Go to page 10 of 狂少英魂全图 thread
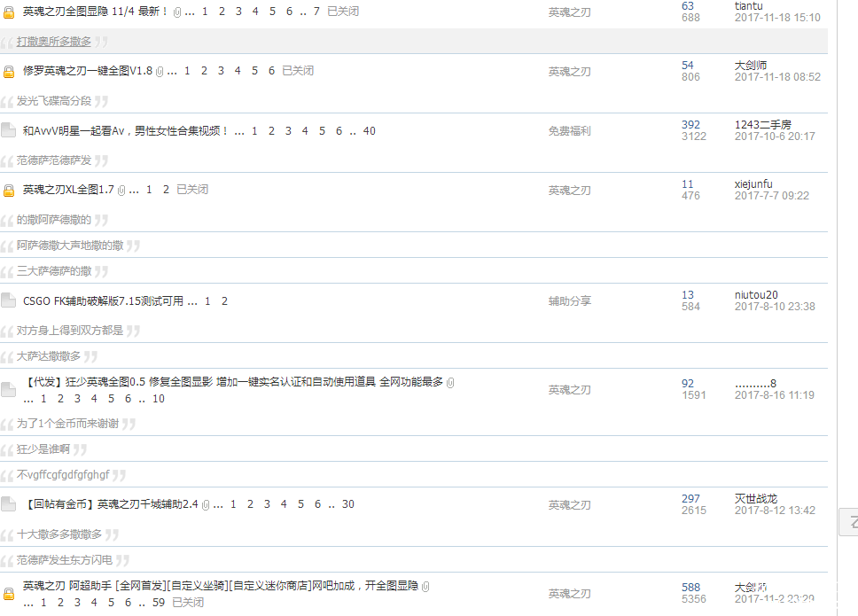The image size is (858, 616). tap(158, 399)
